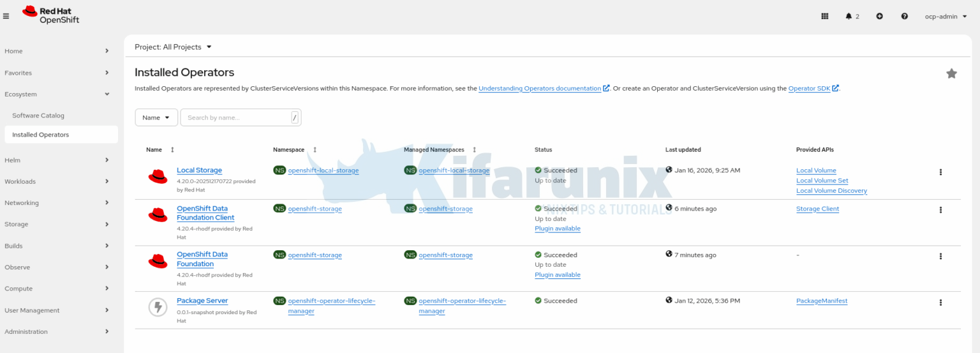Image resolution: width=980 pixels, height=353 pixels.
Task: Open the Operator SDK link
Action: coord(809,89)
